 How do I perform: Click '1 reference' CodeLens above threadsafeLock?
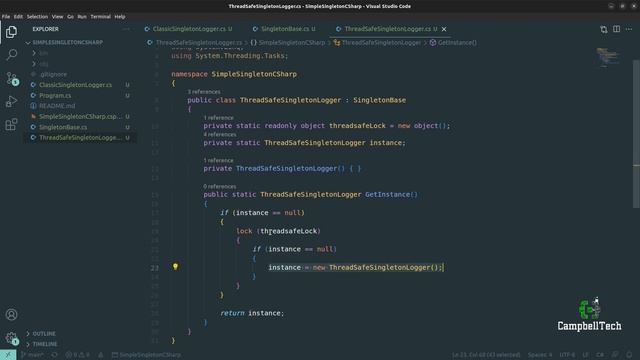[x=218, y=118]
